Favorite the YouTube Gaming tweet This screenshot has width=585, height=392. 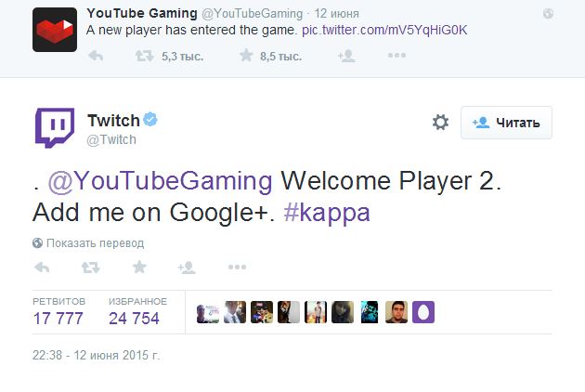[x=246, y=56]
